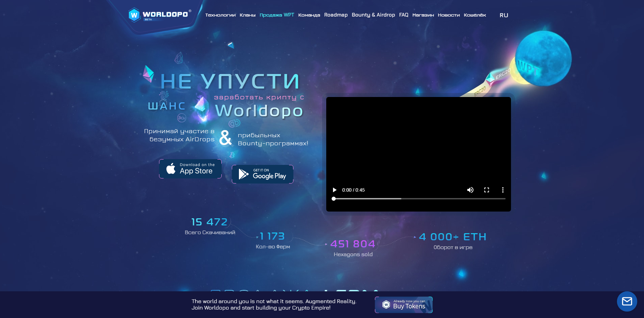The height and width of the screenshot is (318, 644).
Task: Open the Новости link
Action: coord(449,15)
